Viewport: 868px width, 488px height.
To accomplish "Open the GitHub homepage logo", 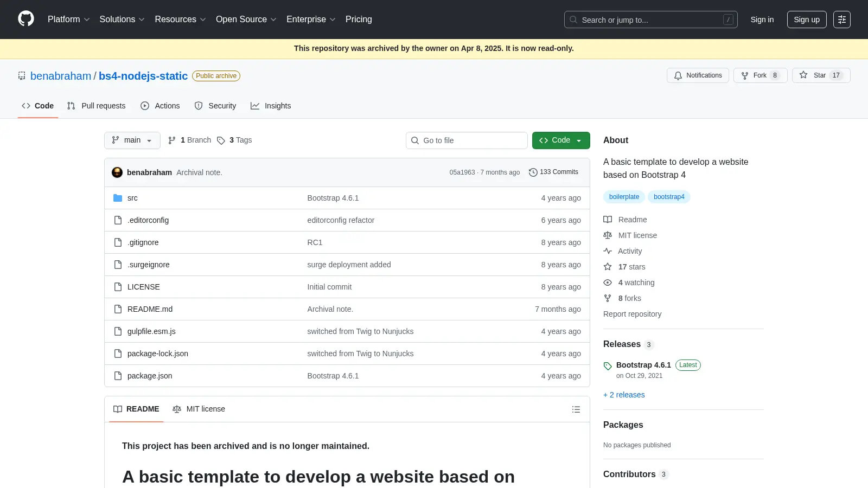I will [26, 19].
